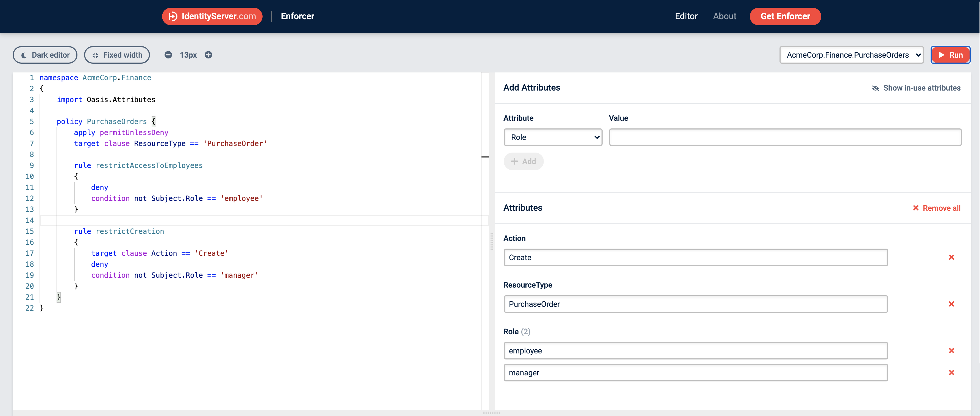This screenshot has height=416, width=980.
Task: Click line 1 namespace AcmeCorp.Finance
Action: [95, 78]
